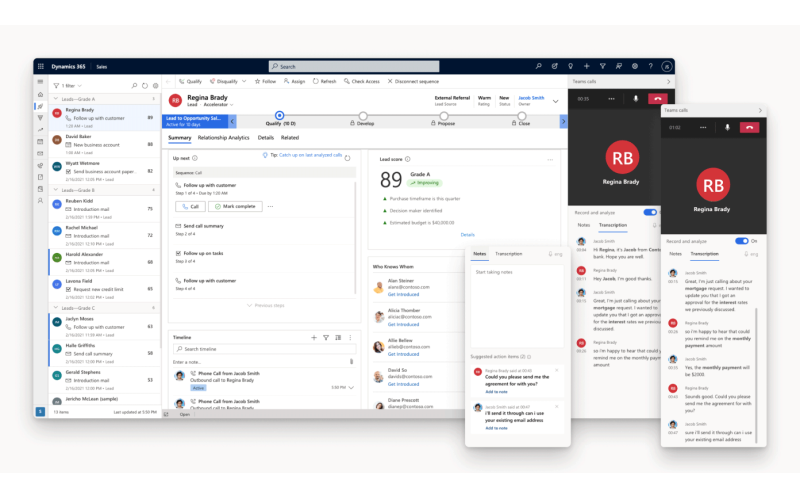Image resolution: width=800 pixels, height=500 pixels.
Task: Open the 1 filter dropdown in the work list
Action: 68,86
